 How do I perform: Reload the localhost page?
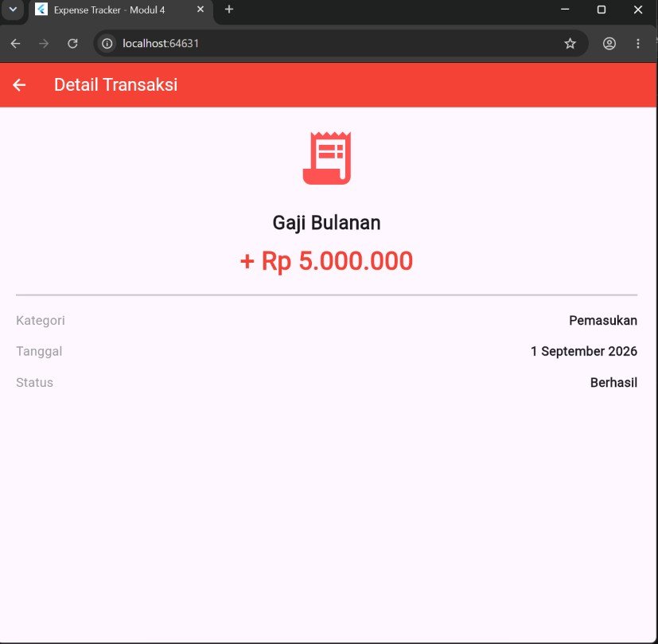(x=72, y=44)
